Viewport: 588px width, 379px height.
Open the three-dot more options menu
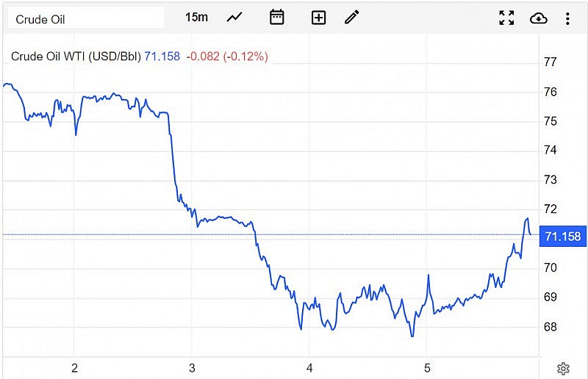567,18
